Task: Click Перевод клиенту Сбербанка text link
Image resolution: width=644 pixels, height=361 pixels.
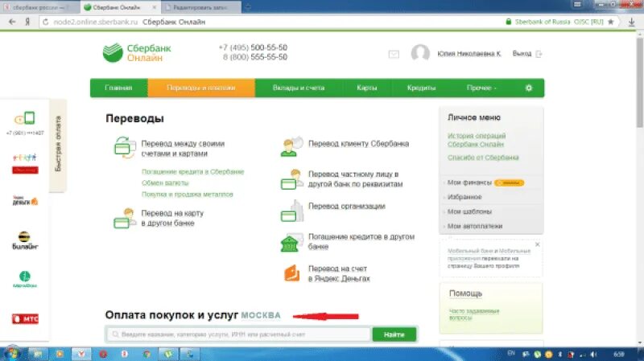Action: point(358,144)
